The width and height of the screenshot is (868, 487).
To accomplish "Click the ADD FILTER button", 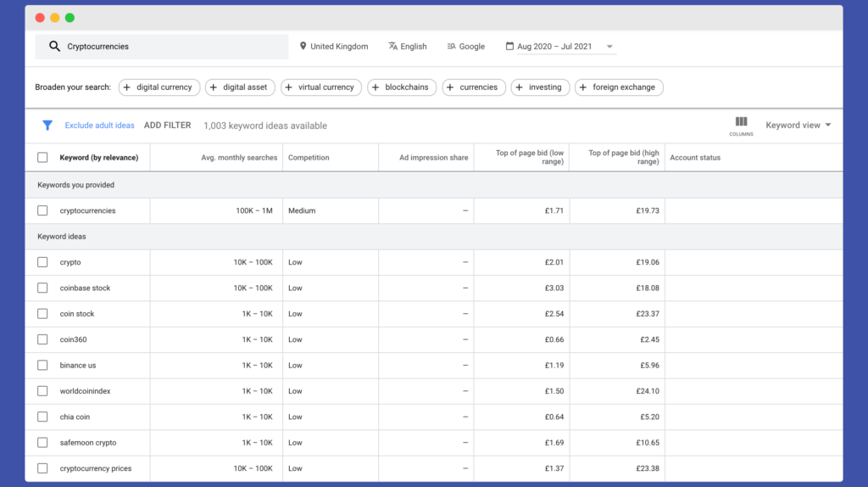I will coord(167,126).
